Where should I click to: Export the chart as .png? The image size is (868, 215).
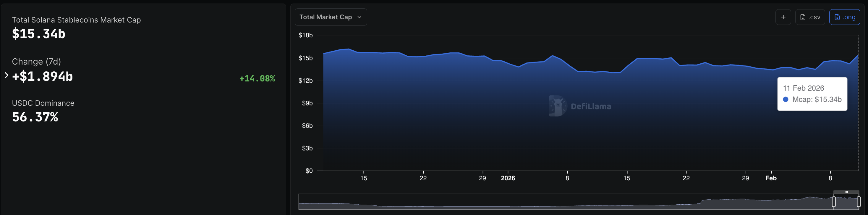[844, 17]
